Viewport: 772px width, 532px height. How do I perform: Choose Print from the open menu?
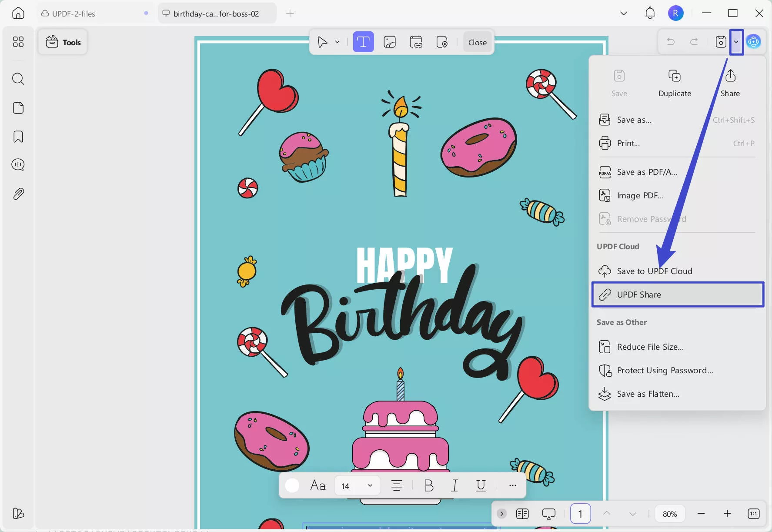629,143
